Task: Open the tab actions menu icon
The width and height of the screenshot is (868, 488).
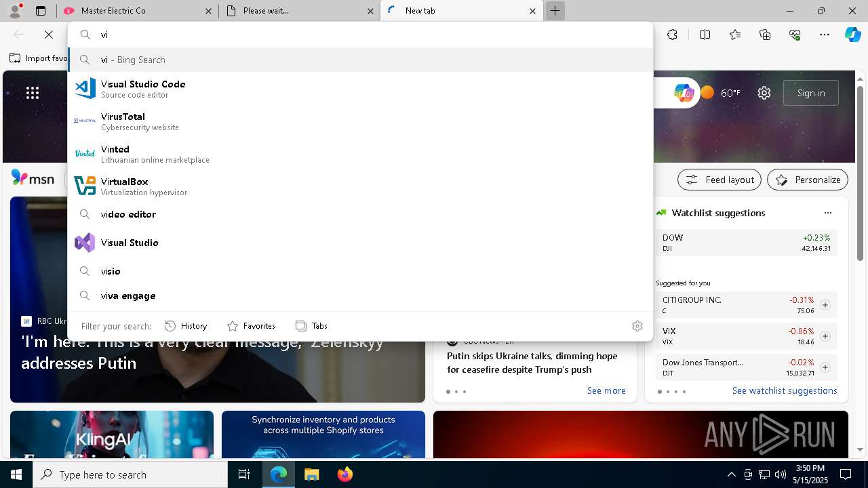Action: click(x=41, y=11)
